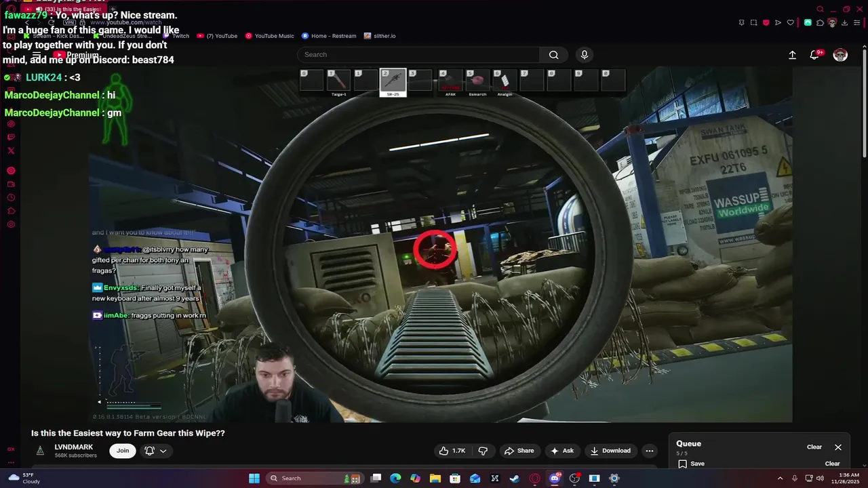Click the YouTube search magnifier icon
The image size is (868, 488).
(x=554, y=55)
